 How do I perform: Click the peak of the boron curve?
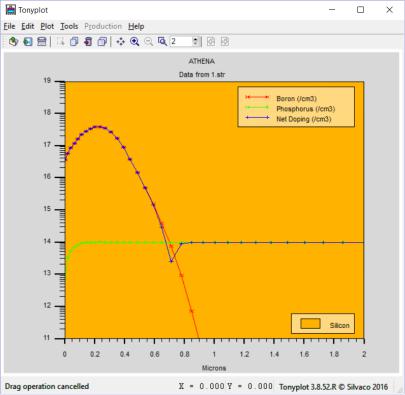97,126
